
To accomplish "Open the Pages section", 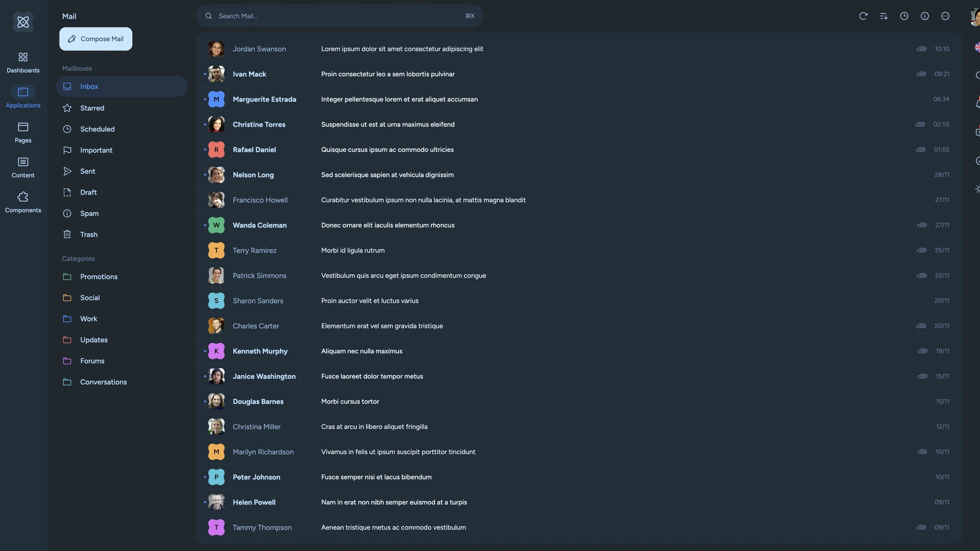I will [x=23, y=133].
